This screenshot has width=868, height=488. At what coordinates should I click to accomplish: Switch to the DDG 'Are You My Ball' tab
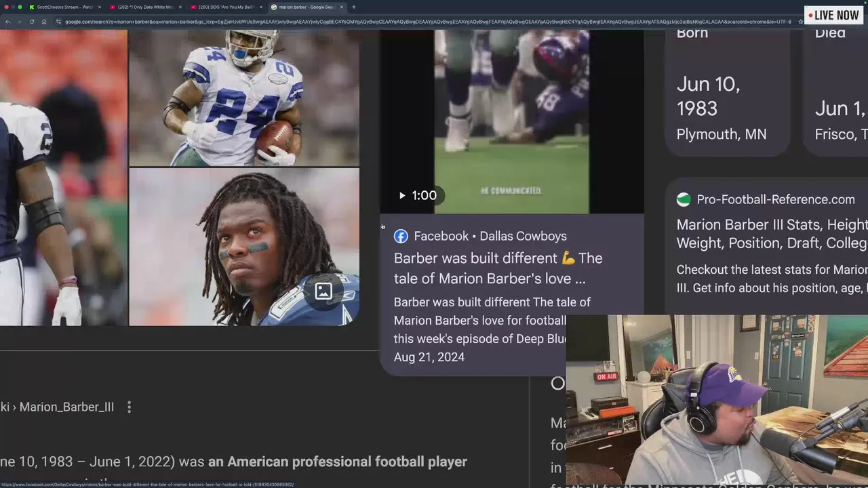pos(226,7)
